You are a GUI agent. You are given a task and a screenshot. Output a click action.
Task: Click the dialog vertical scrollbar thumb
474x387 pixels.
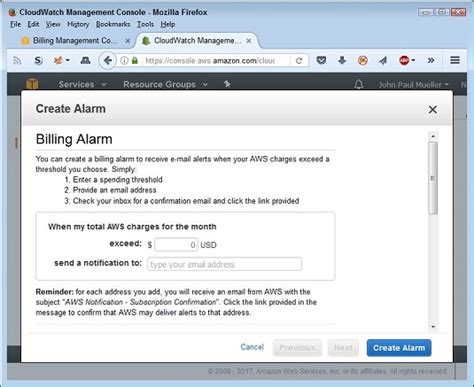pyautogui.click(x=433, y=178)
